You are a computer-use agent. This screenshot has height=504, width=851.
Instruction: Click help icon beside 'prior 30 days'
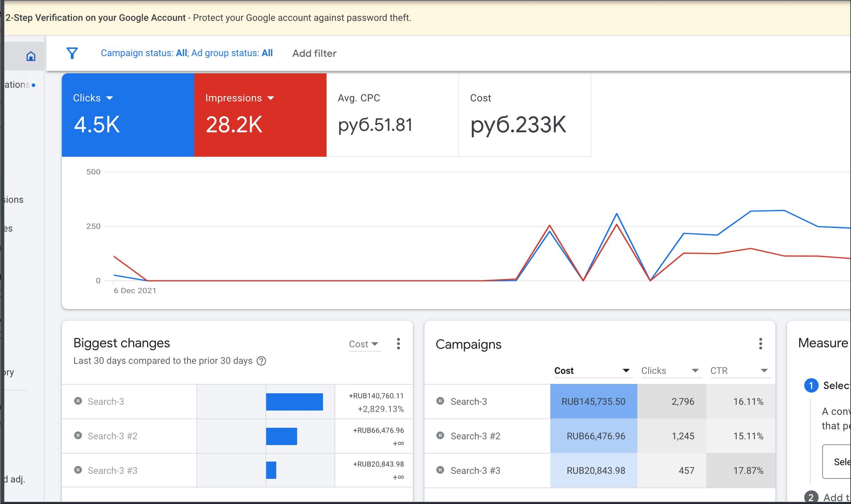(x=261, y=361)
